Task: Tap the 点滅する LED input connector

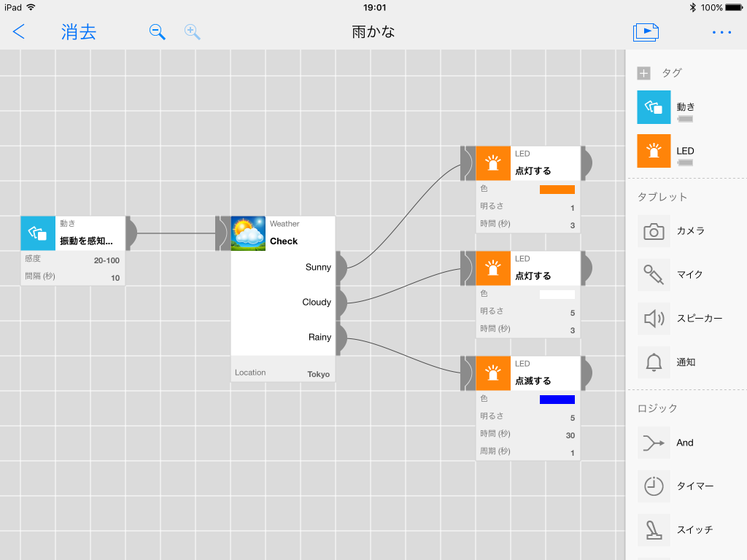Action: coord(468,373)
